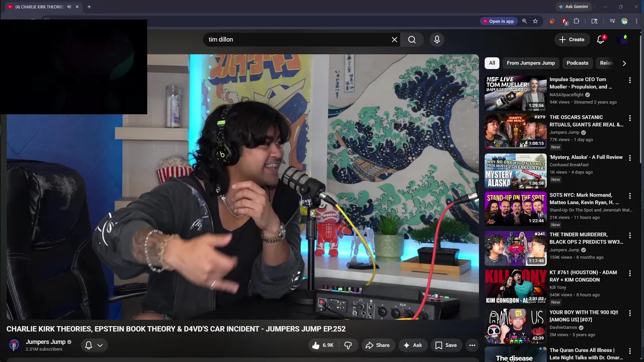Screen dimensions: 644x362
Task: Open The Tinder Murderer video thumbnail
Action: (x=515, y=248)
